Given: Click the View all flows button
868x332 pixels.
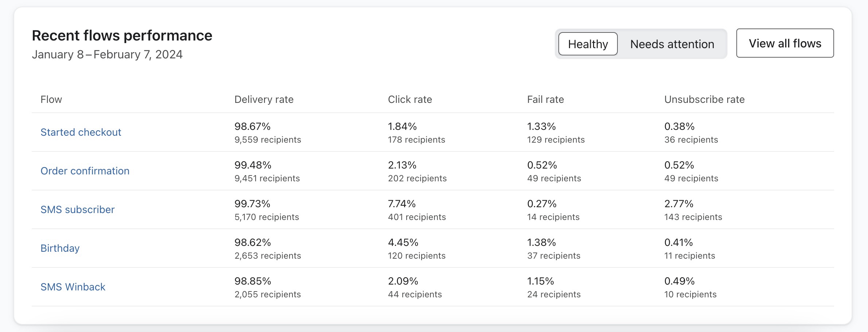Looking at the screenshot, I should (x=785, y=43).
